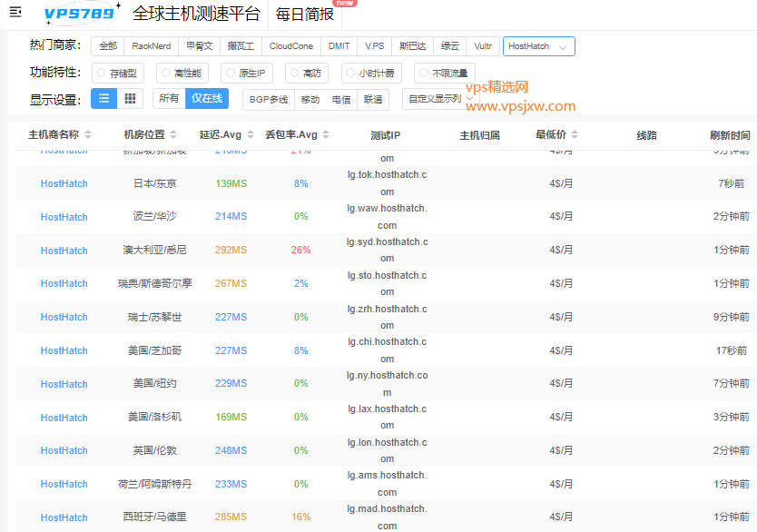
Task: Toggle the 不限流量 feature filter
Action: tap(445, 73)
